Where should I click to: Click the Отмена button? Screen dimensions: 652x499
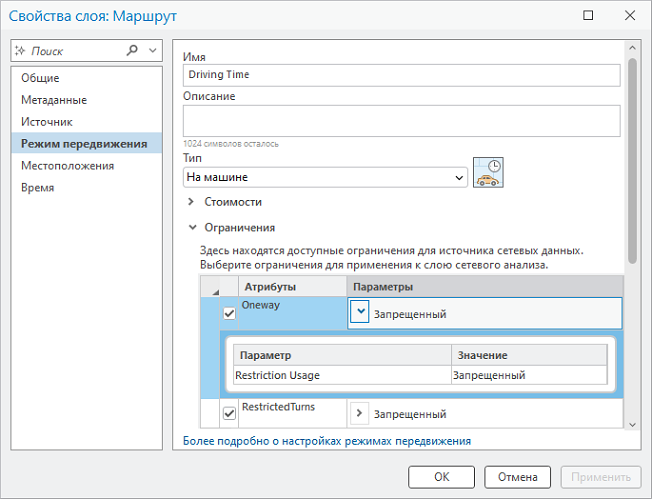click(518, 477)
